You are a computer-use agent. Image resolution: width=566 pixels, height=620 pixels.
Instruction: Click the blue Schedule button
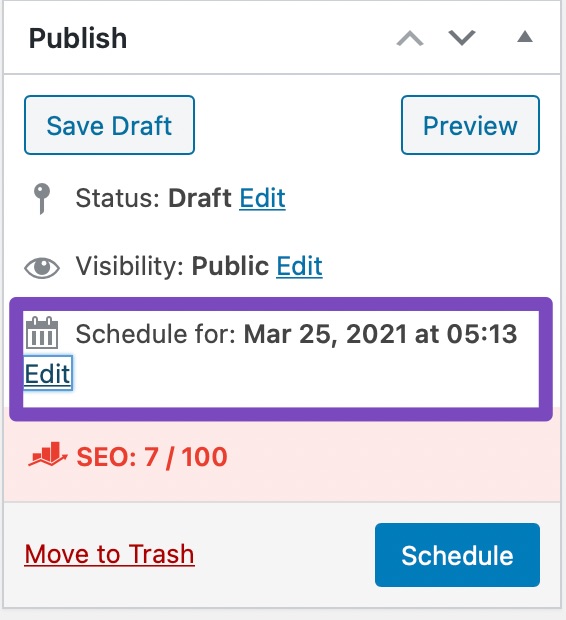click(x=457, y=555)
